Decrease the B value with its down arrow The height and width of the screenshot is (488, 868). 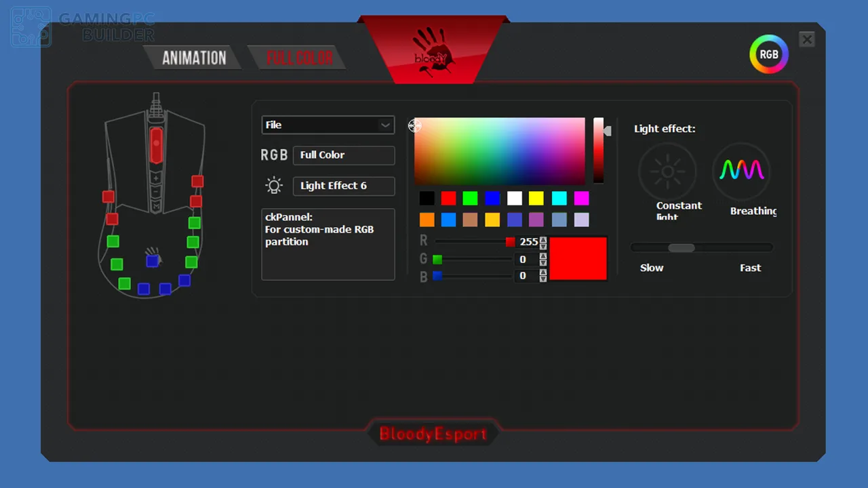coord(543,279)
